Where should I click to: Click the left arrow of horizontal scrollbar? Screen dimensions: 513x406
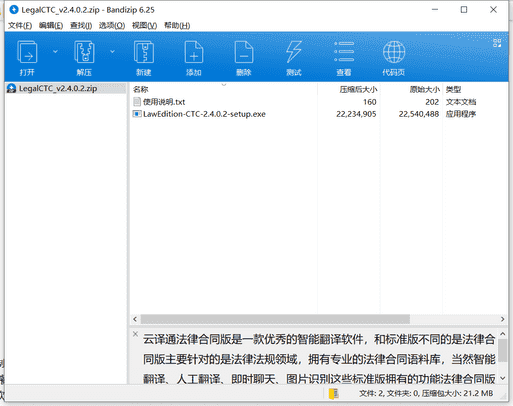135,319
